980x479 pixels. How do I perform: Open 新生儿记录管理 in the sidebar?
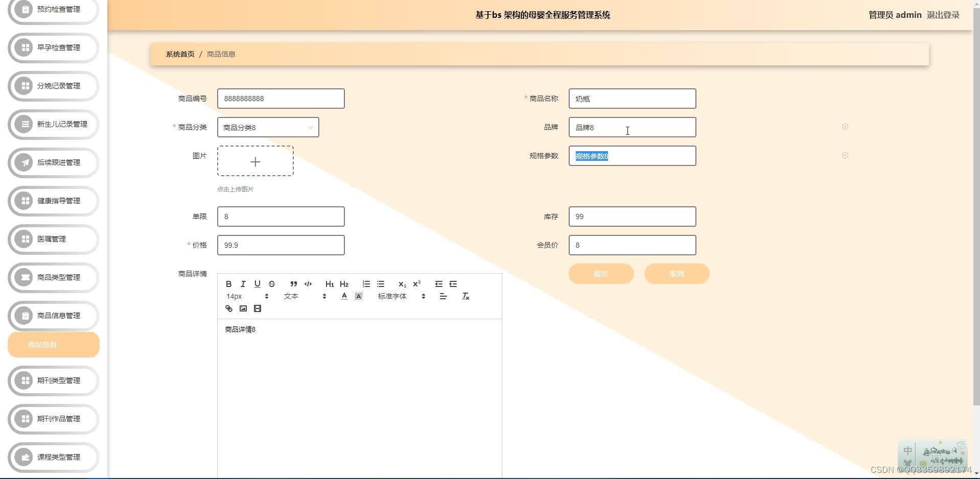(54, 124)
